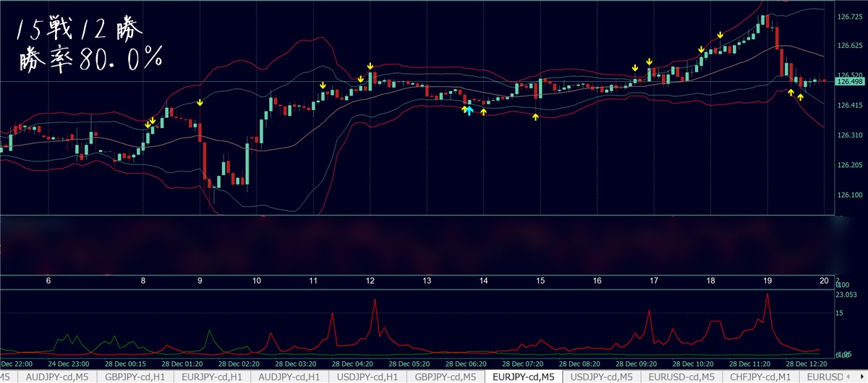Switch to the AUDJPY-cd,M5 chart tab
Image resolution: width=868 pixels, height=383 pixels.
point(56,377)
